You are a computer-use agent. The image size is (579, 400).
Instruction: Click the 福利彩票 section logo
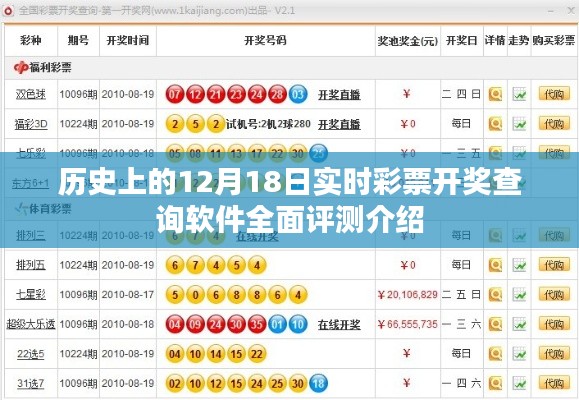21,67
